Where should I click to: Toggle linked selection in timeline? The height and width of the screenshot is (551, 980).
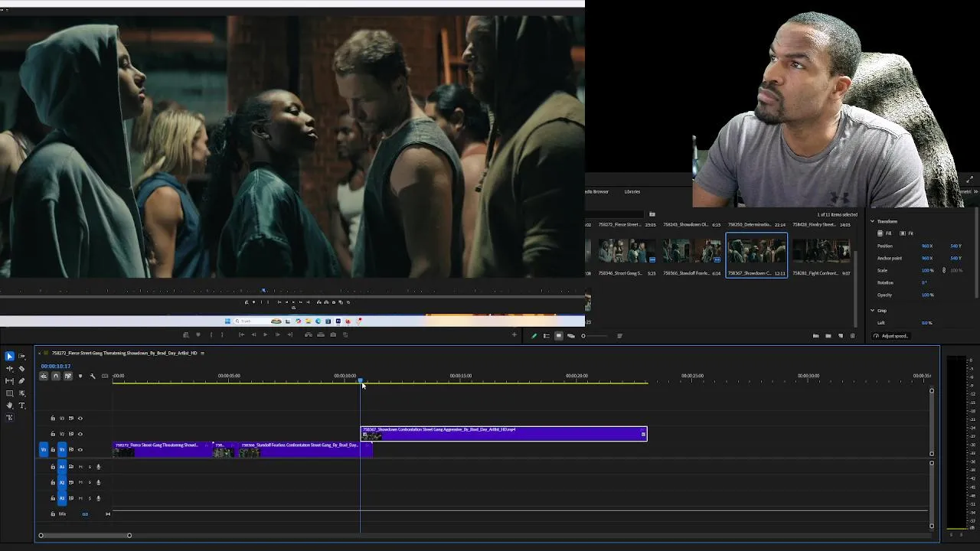[x=68, y=376]
